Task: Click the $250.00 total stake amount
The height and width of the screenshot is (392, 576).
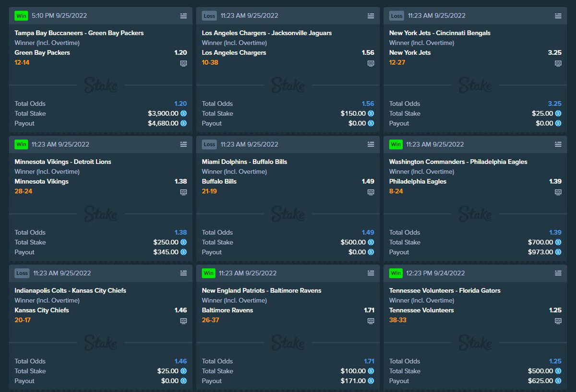Action: tap(166, 242)
